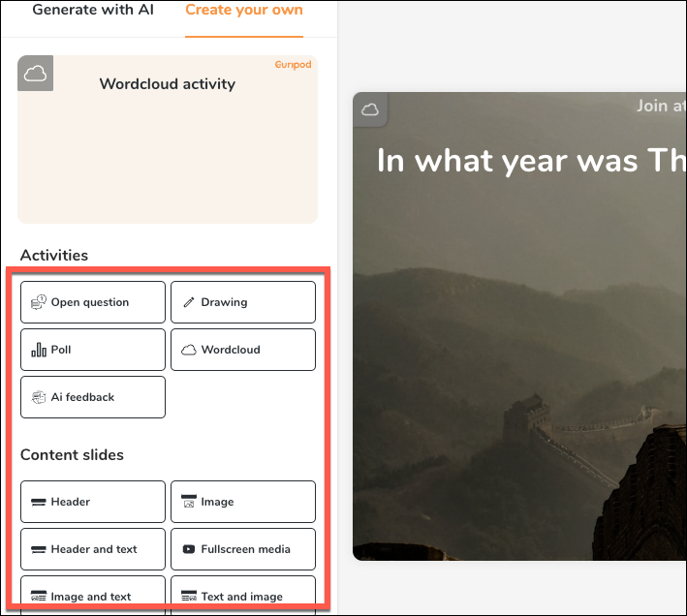
Task: Click the 'Wordcloud activity' card title
Action: coord(168,83)
